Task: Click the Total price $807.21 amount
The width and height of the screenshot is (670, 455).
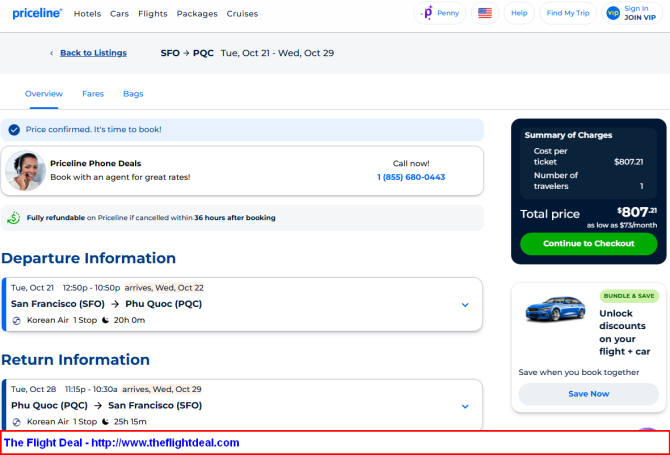Action: tap(637, 212)
